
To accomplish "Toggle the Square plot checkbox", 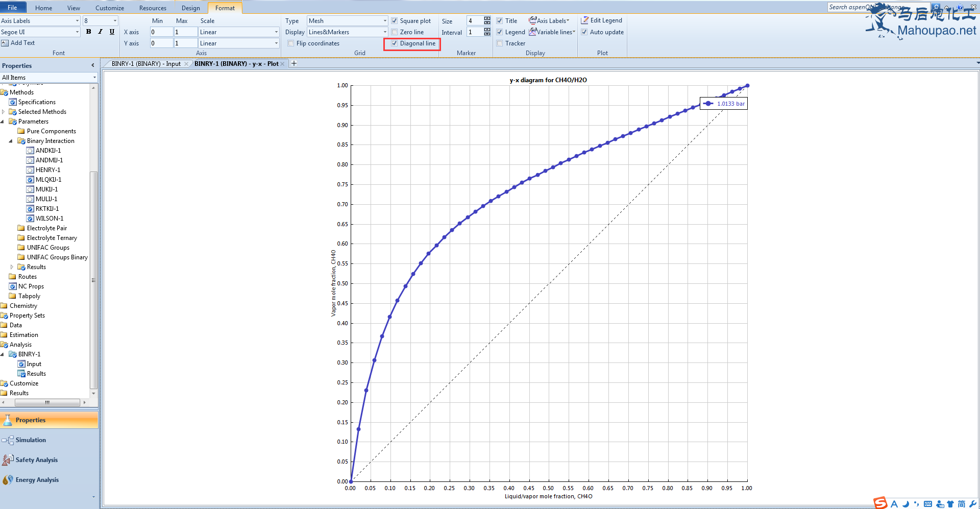I will click(x=394, y=21).
